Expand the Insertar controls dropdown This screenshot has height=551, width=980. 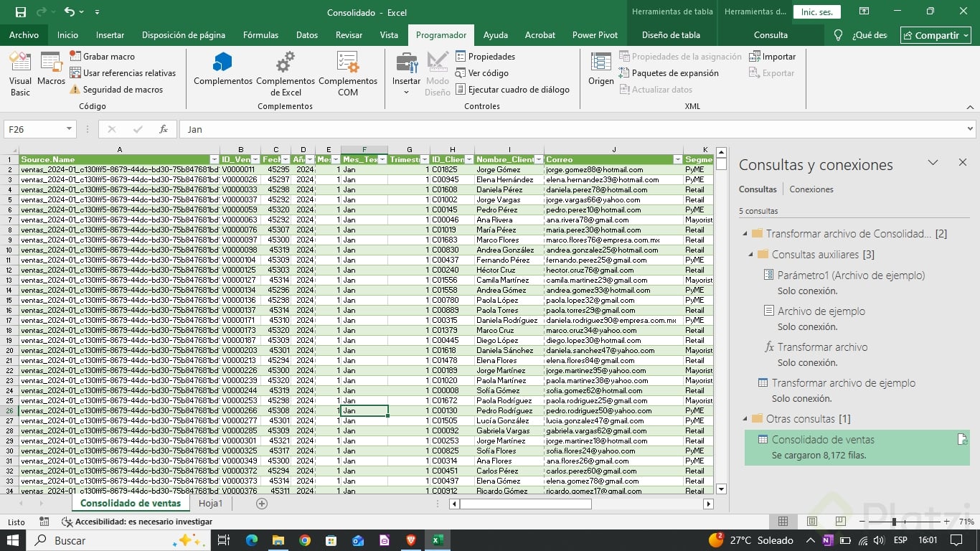tap(406, 92)
